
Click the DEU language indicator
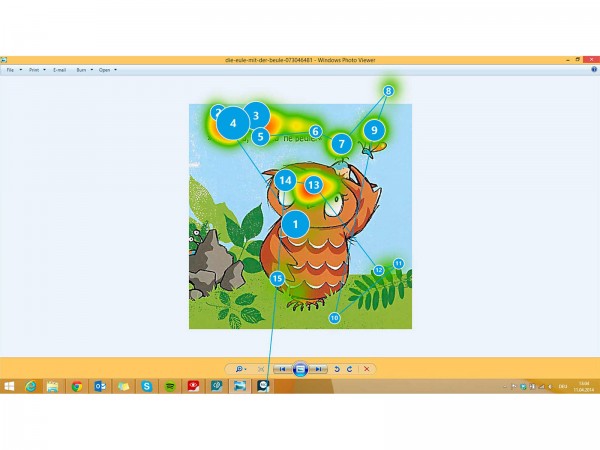coord(563,387)
